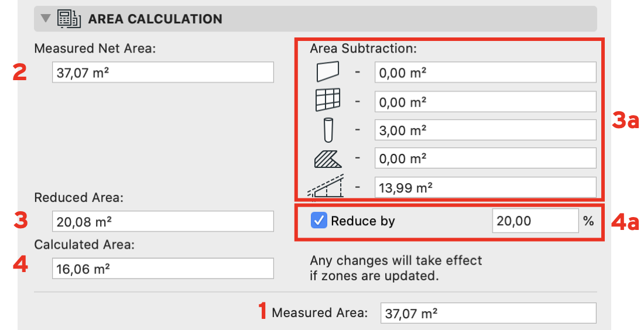Uncheck the Reduce by checkbox
The height and width of the screenshot is (330, 644).
[x=318, y=221]
